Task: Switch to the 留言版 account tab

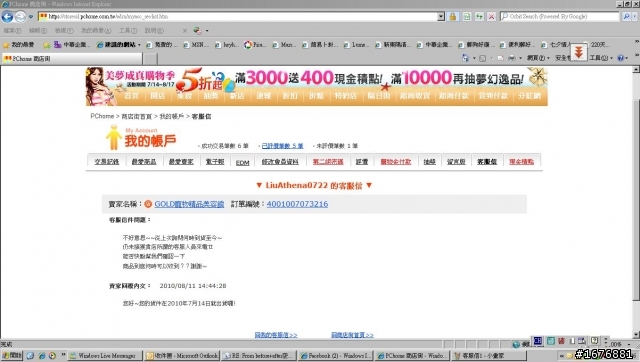Action: pos(456,162)
